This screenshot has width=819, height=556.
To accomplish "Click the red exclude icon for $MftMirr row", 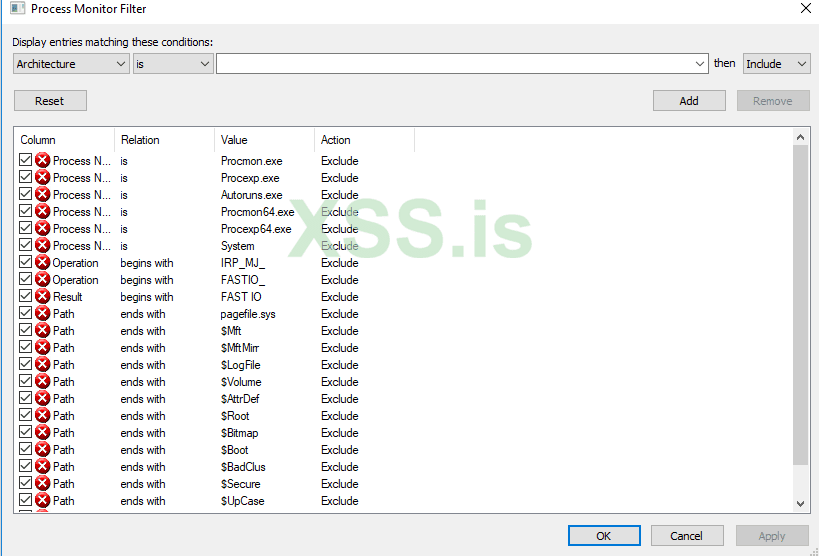I will [x=42, y=348].
